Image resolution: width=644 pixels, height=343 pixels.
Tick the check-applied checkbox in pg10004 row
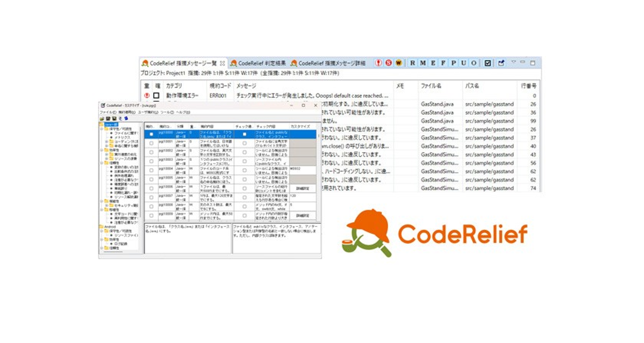pyautogui.click(x=245, y=170)
